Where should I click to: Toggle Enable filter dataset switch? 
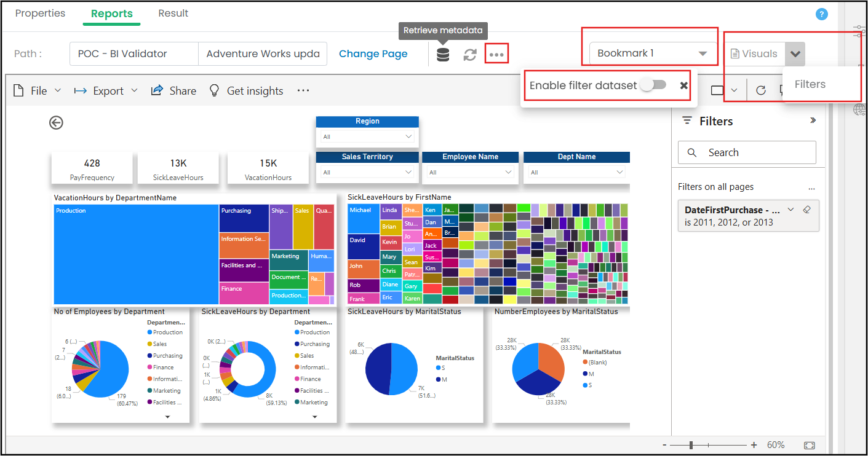click(x=653, y=85)
